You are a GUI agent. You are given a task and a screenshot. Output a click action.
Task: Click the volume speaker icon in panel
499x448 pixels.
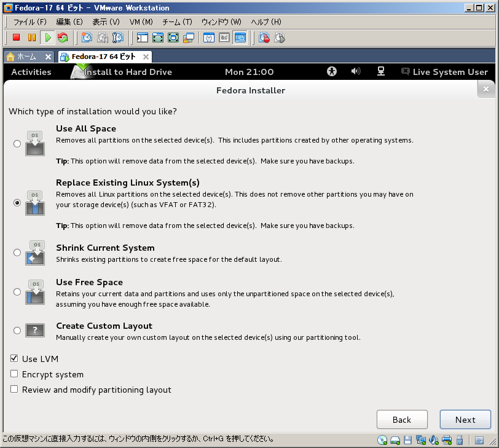356,72
